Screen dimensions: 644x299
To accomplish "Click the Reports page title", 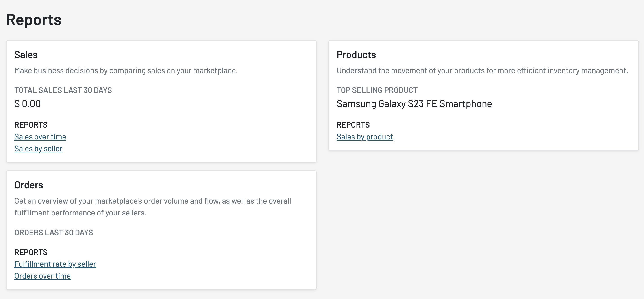I will [x=34, y=20].
